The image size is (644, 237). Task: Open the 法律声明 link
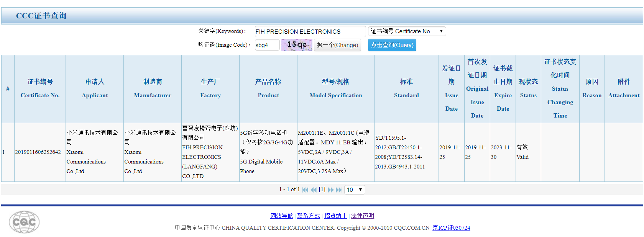pos(363,216)
